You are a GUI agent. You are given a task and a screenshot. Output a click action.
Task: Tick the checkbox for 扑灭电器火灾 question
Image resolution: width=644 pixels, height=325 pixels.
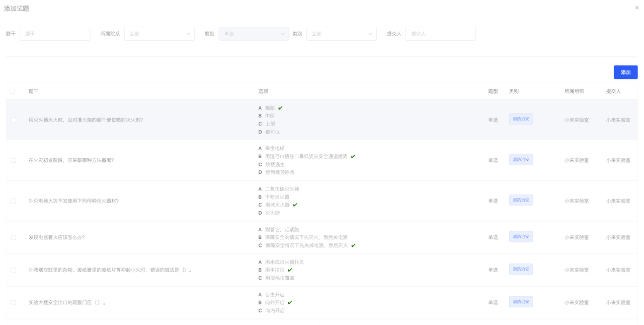(13, 201)
